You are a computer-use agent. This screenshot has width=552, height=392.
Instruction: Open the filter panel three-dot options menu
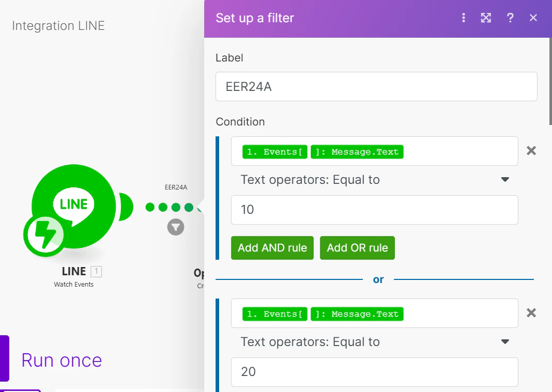pos(463,18)
